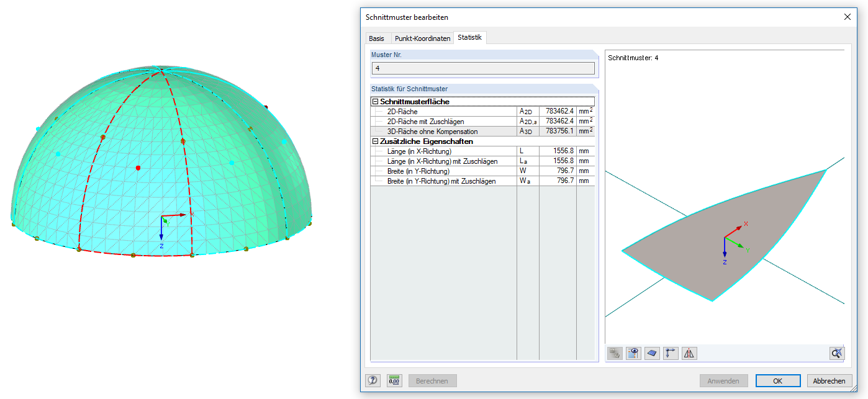This screenshot has height=399, width=868.
Task: Open the Punkt-Koordinaten tab
Action: point(422,38)
